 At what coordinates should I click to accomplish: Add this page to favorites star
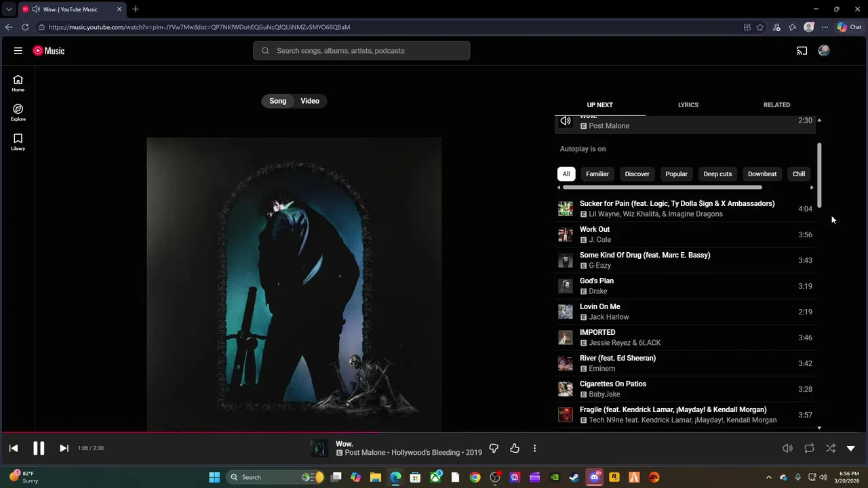[x=760, y=27]
